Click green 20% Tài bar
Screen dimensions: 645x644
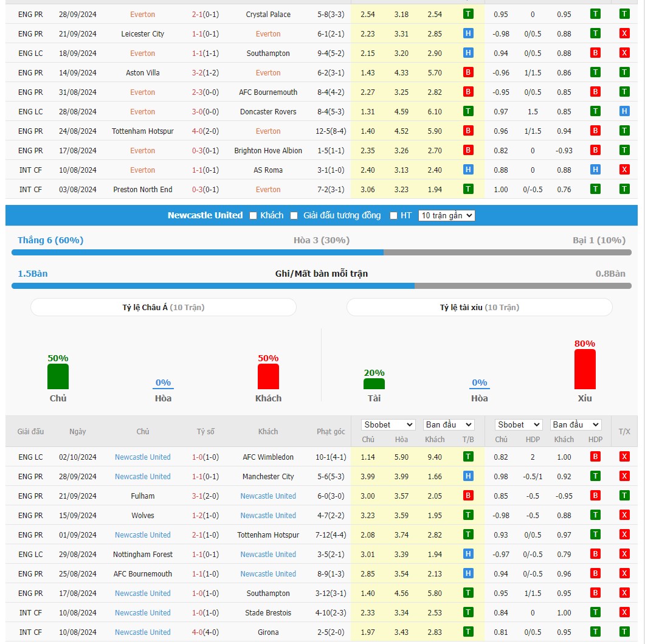pyautogui.click(x=374, y=384)
